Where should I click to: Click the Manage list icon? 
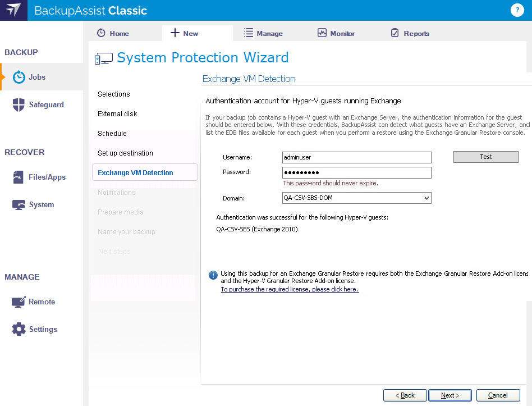point(249,33)
